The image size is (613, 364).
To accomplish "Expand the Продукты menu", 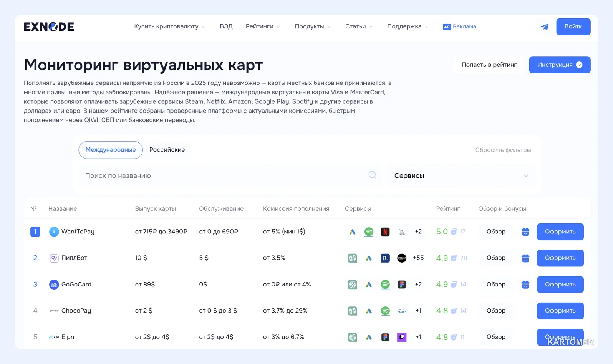I will tap(312, 26).
